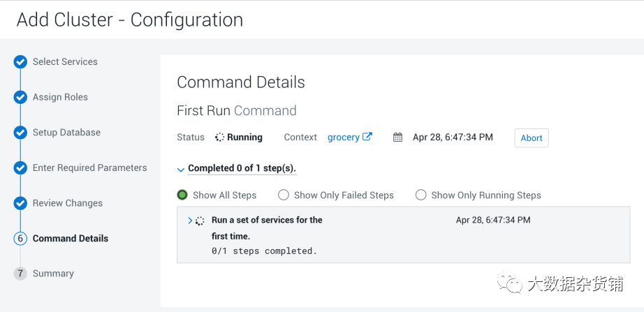
Task: Click the Setup Database checkmark icon
Action: coord(20,133)
